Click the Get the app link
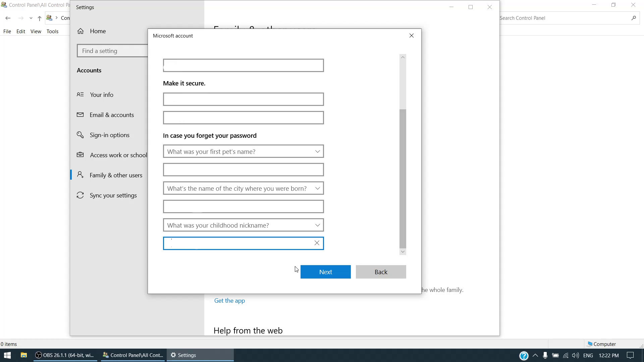The width and height of the screenshot is (644, 362). coord(229,301)
